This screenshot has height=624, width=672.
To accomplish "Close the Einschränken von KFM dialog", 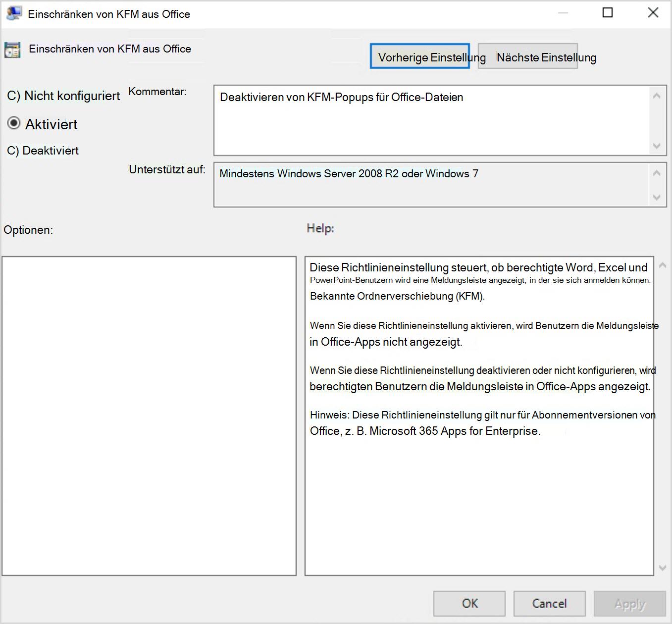I will tap(653, 13).
